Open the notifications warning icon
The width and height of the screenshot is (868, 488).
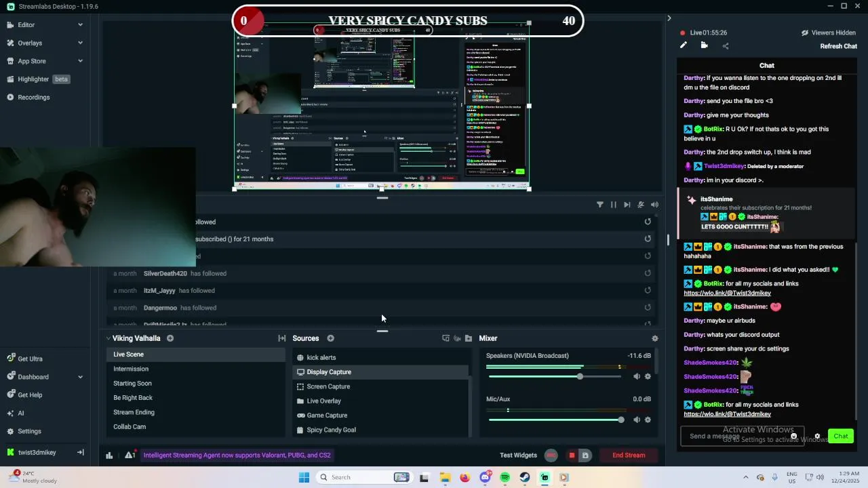(x=130, y=455)
